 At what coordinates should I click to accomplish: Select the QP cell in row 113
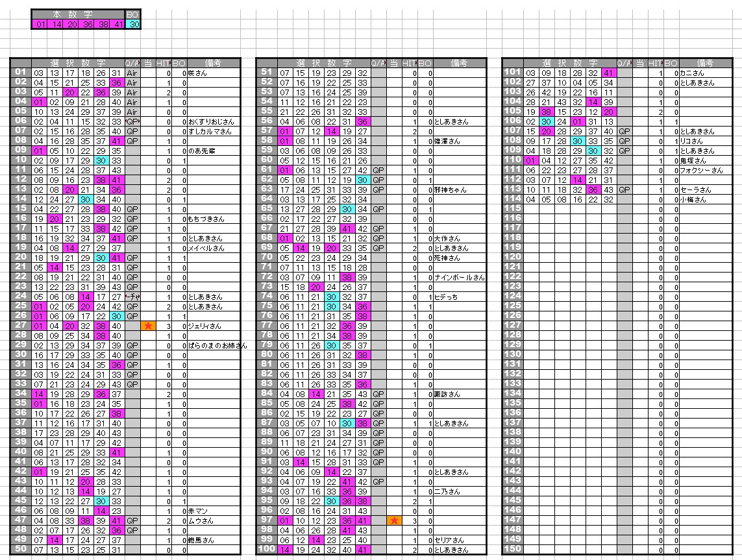click(624, 189)
